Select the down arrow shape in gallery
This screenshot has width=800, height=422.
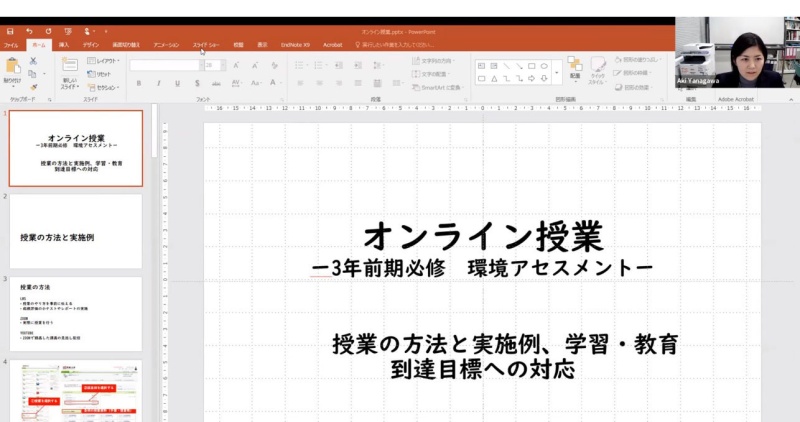tap(544, 79)
